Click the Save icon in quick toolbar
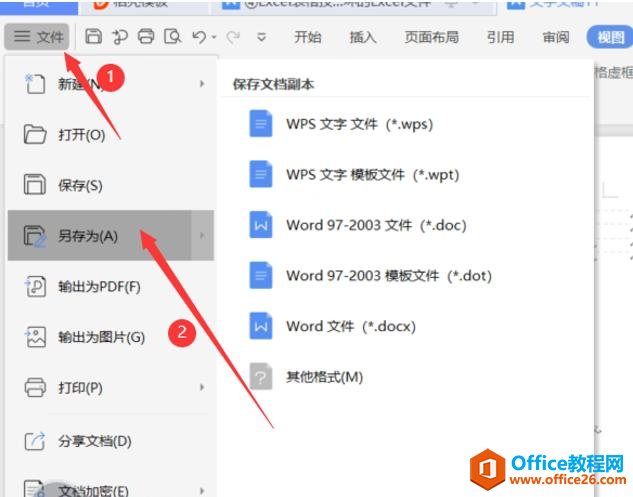633x497 pixels. coord(93,36)
